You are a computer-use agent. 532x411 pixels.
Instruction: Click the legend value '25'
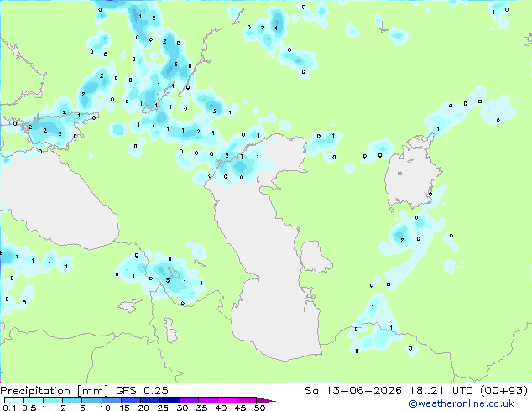[x=163, y=408]
